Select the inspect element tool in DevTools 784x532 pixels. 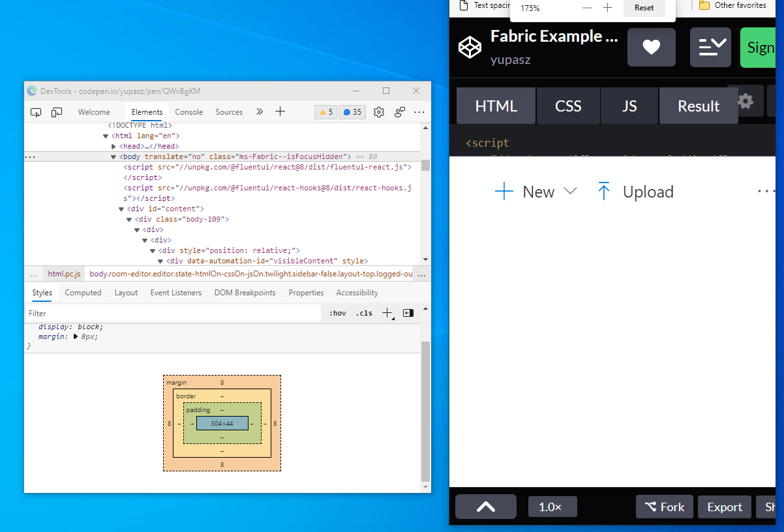[36, 112]
